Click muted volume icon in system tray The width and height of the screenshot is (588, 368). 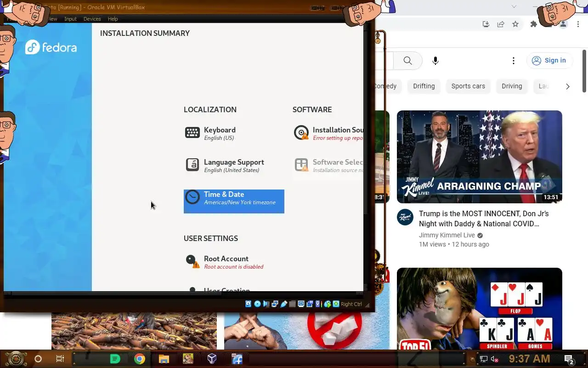(495, 359)
